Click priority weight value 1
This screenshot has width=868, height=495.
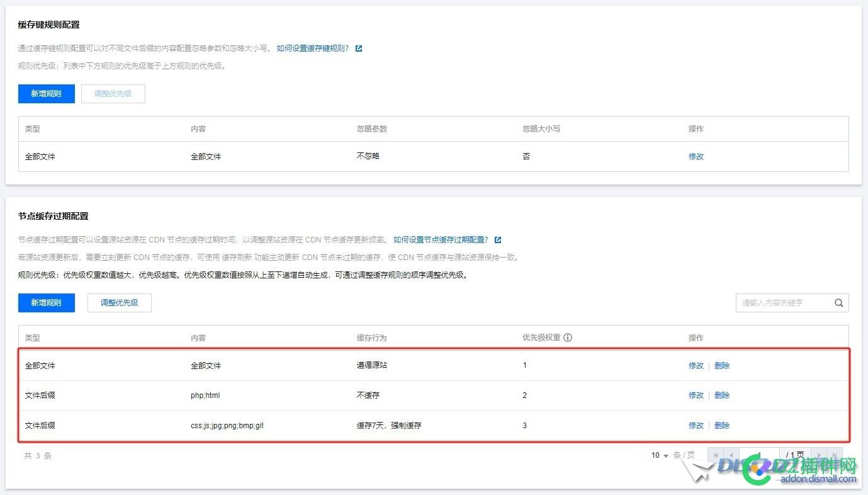pyautogui.click(x=525, y=365)
